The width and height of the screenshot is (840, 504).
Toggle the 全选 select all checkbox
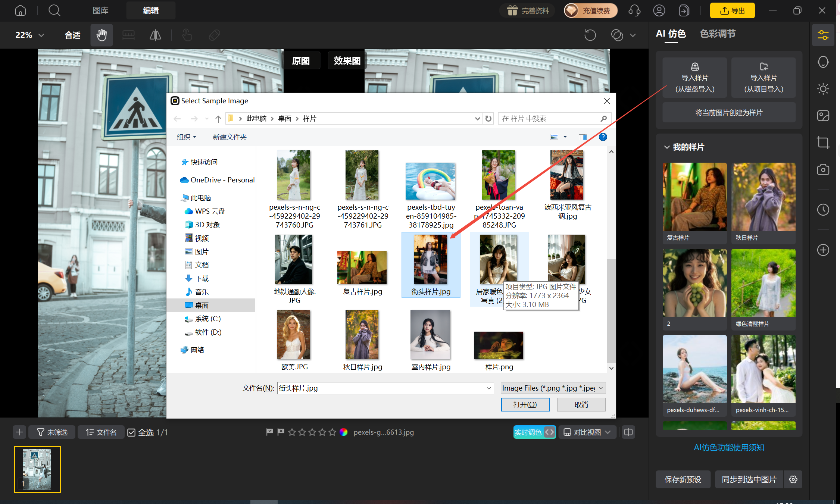(x=131, y=432)
